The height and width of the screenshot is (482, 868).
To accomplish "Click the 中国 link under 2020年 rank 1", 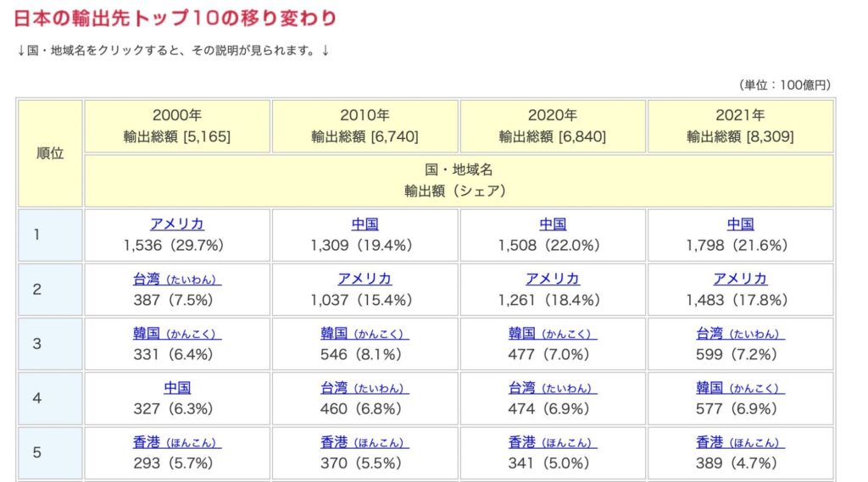I will (x=553, y=224).
